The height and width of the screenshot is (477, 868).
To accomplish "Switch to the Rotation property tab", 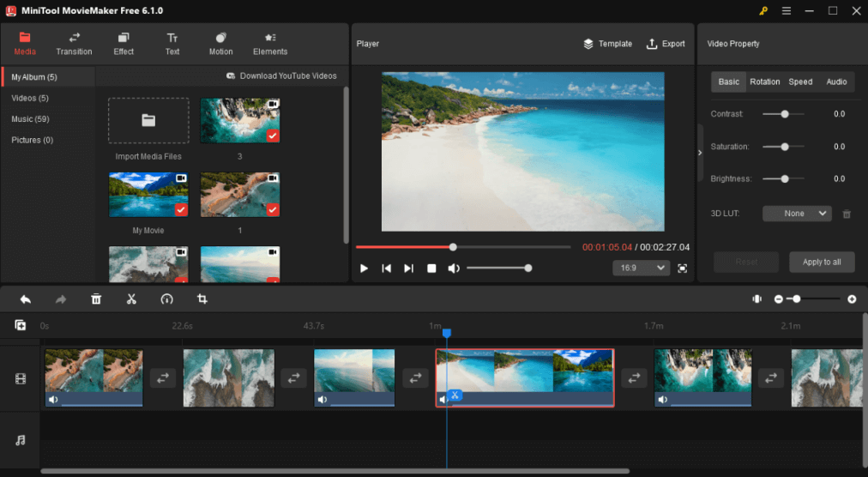I will click(x=765, y=82).
